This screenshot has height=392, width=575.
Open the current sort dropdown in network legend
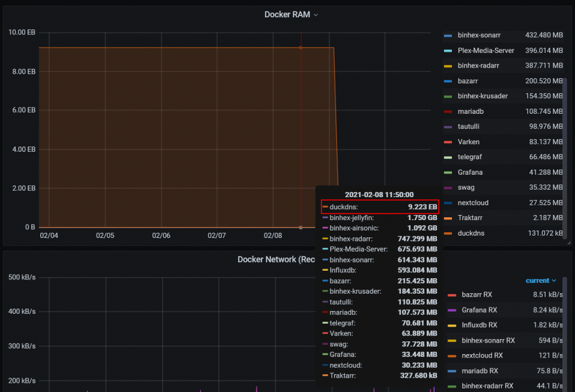[541, 280]
